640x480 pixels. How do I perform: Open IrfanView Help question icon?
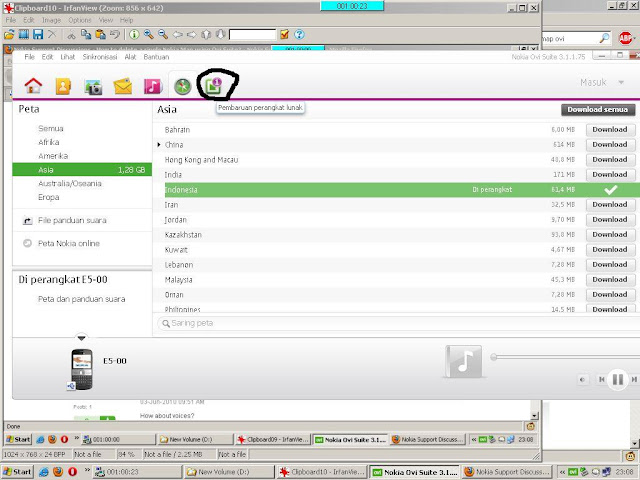point(299,34)
